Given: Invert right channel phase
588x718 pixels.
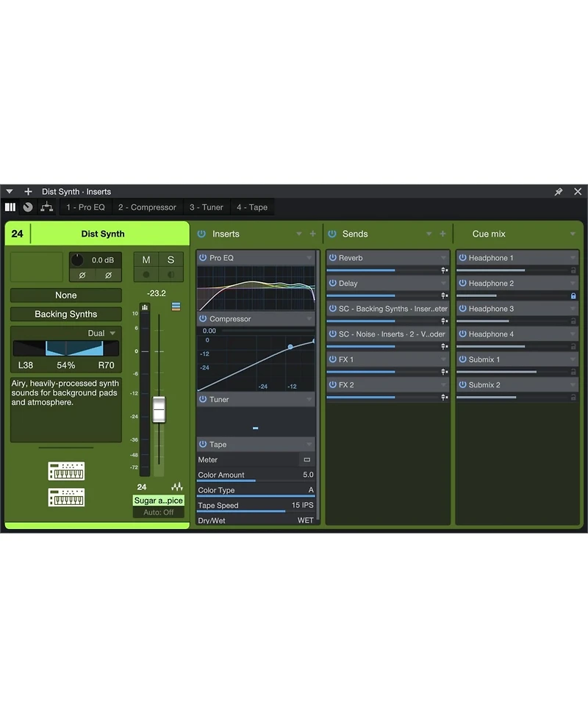Looking at the screenshot, I should click(109, 275).
